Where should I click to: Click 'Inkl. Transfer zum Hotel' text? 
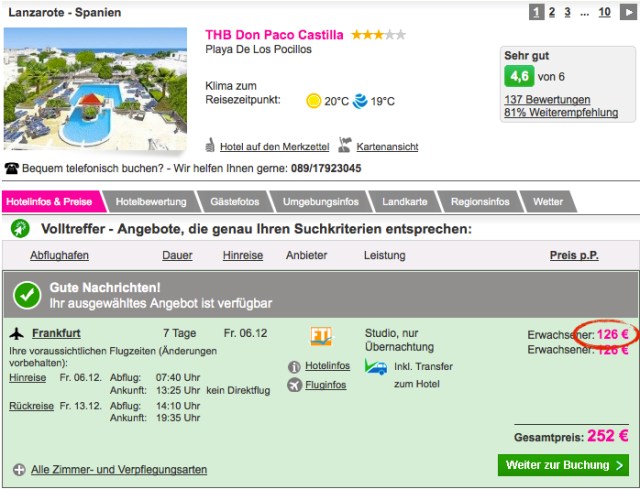423,375
